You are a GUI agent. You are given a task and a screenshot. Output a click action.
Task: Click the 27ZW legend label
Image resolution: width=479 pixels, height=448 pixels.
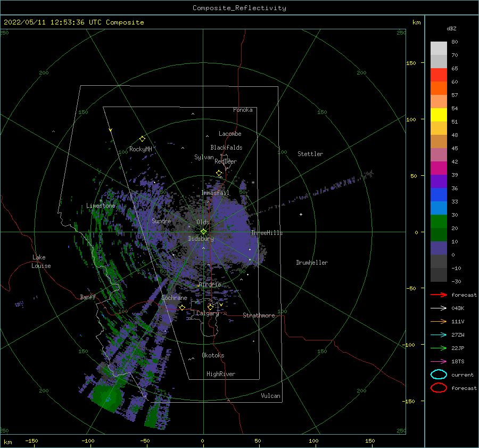pos(458,335)
